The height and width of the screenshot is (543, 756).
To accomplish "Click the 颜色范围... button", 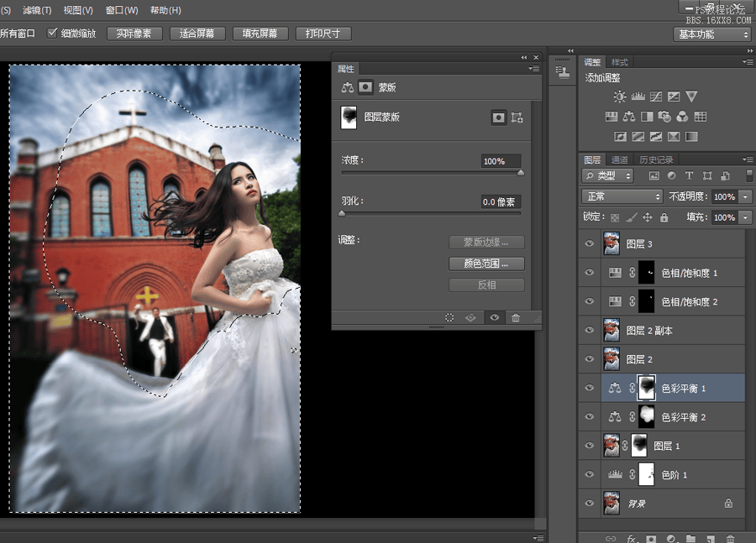I will 486,264.
